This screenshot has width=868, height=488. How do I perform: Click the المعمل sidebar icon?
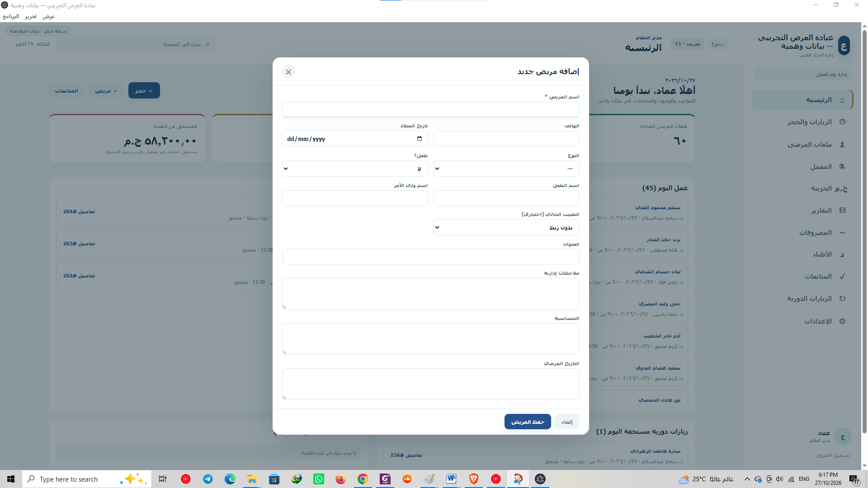pyautogui.click(x=842, y=167)
